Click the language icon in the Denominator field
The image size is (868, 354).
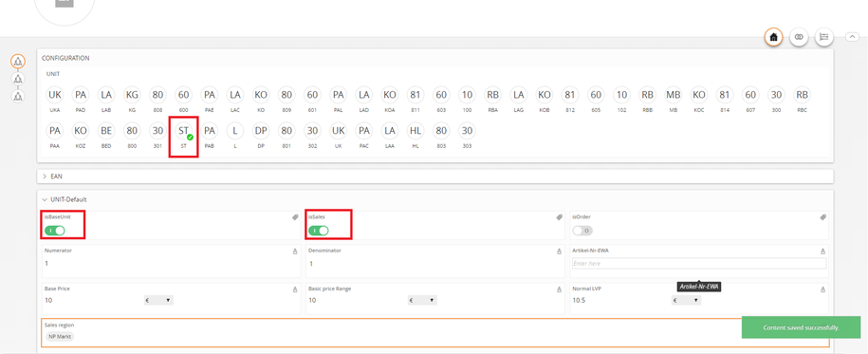[559, 252]
